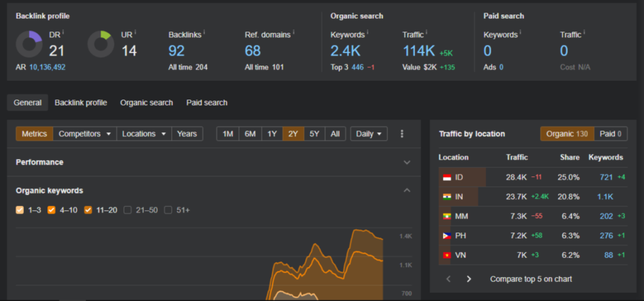Enable the 51+ positions checkbox
The width and height of the screenshot is (644, 301).
[x=168, y=210]
